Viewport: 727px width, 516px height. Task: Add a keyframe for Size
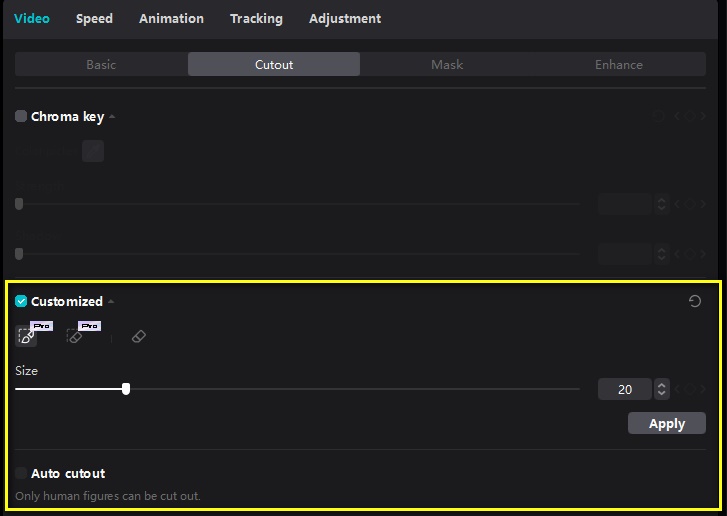(690, 389)
